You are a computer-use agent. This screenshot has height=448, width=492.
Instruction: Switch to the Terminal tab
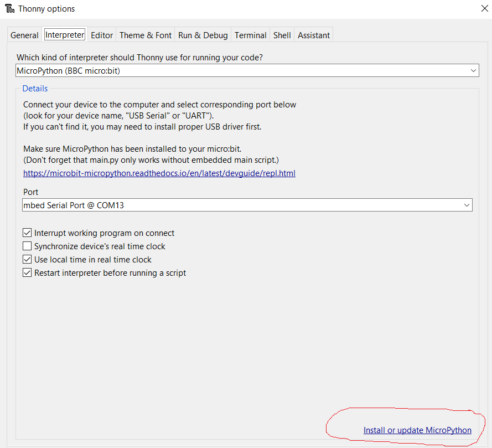tap(250, 35)
